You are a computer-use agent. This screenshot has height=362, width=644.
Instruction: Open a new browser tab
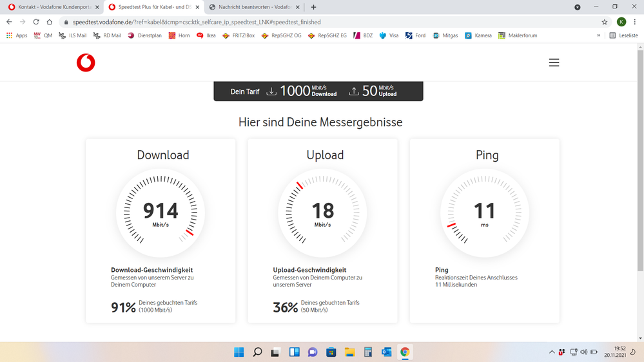point(313,7)
